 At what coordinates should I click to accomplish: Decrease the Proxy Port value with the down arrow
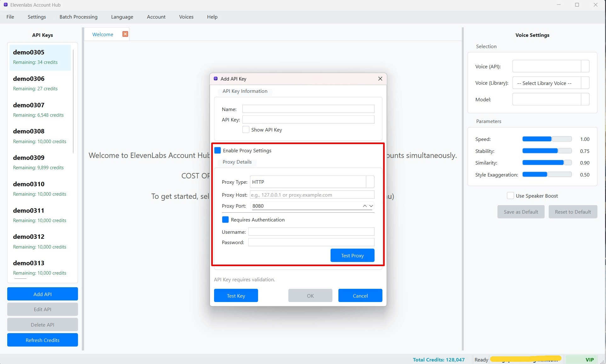[371, 206]
